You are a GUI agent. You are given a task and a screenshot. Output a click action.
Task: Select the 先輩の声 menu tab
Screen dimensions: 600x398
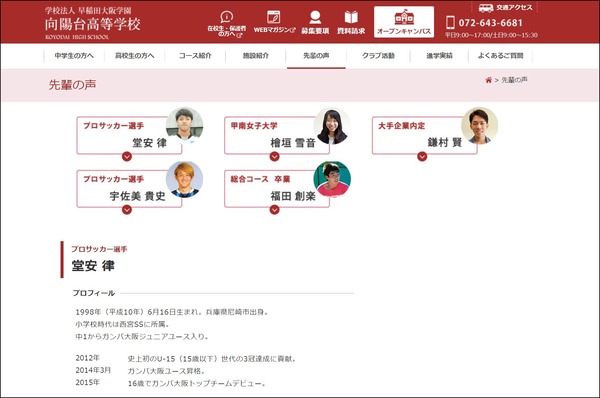316,56
